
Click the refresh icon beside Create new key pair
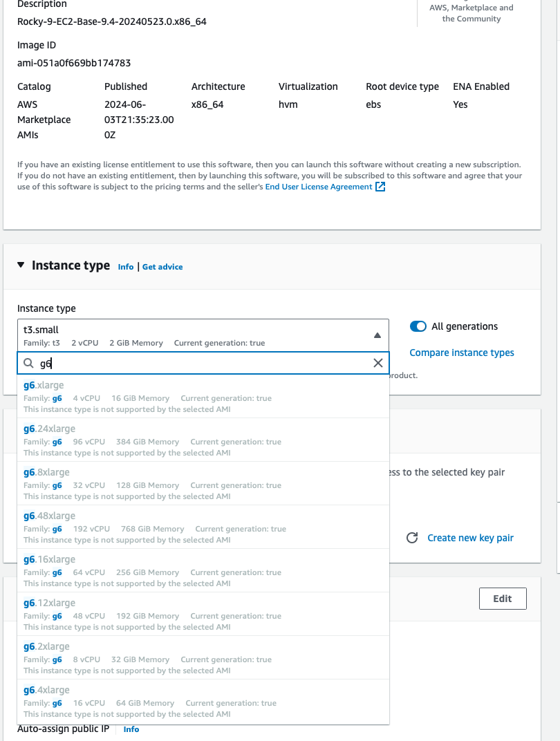(x=412, y=538)
